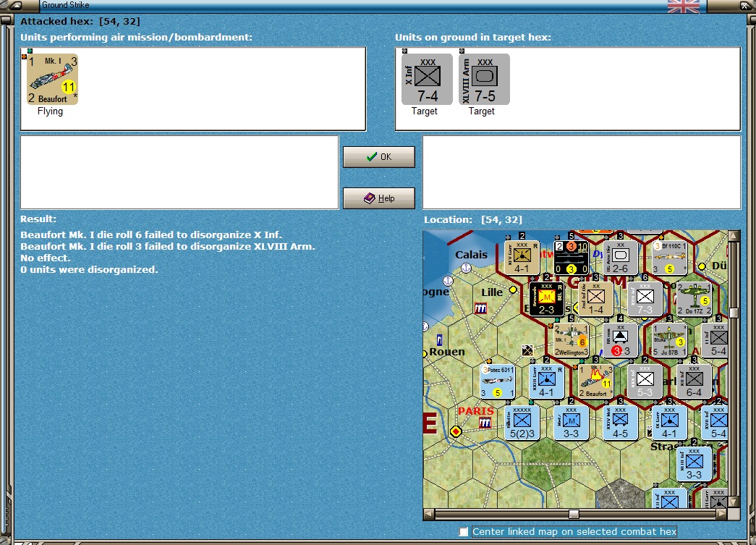Select the Do 17Z bomber counter
The width and height of the screenshot is (756, 545).
[x=695, y=298]
